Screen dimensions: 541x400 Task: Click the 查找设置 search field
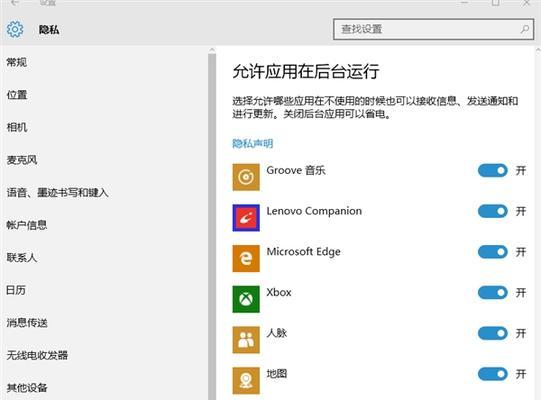pos(433,29)
